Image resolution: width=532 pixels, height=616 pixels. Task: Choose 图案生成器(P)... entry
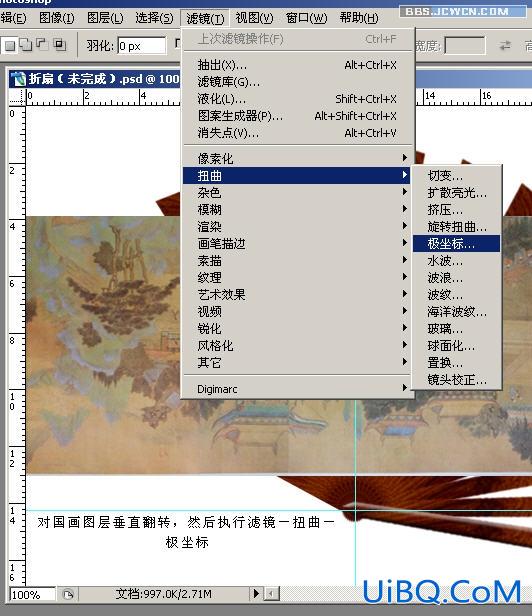pos(297,116)
